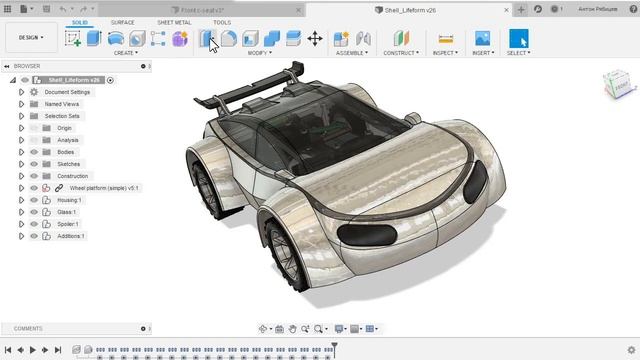Switch to the TOOLS tab
The height and width of the screenshot is (360, 640).
[x=222, y=22]
